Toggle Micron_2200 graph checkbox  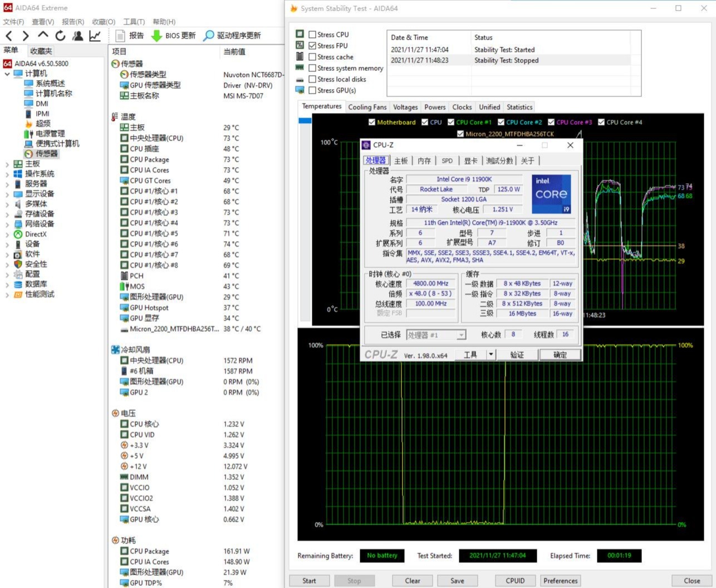460,134
